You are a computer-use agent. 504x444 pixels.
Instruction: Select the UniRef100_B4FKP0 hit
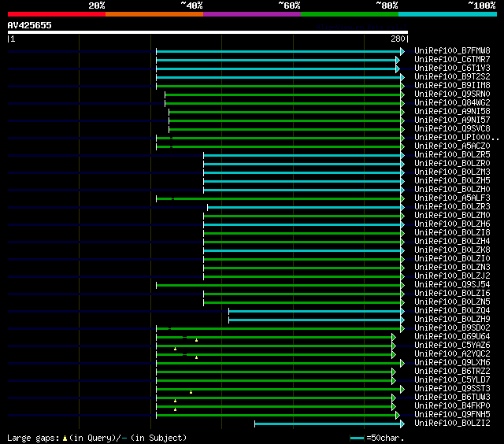[x=452, y=406]
